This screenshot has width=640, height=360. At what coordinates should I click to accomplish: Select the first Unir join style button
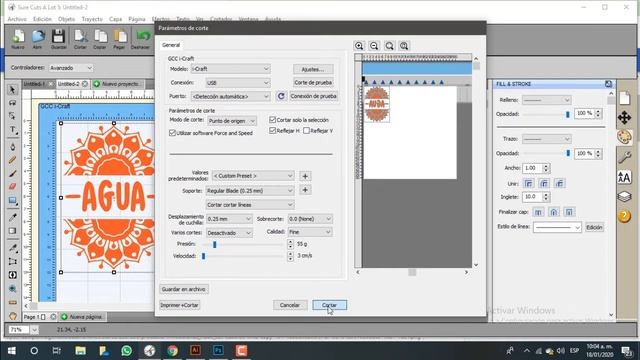(529, 184)
